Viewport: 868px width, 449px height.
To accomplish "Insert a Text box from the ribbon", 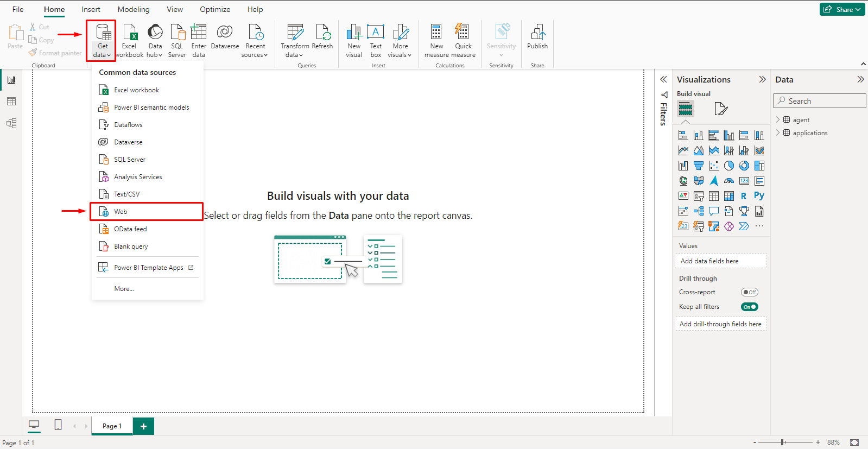I will tap(376, 41).
